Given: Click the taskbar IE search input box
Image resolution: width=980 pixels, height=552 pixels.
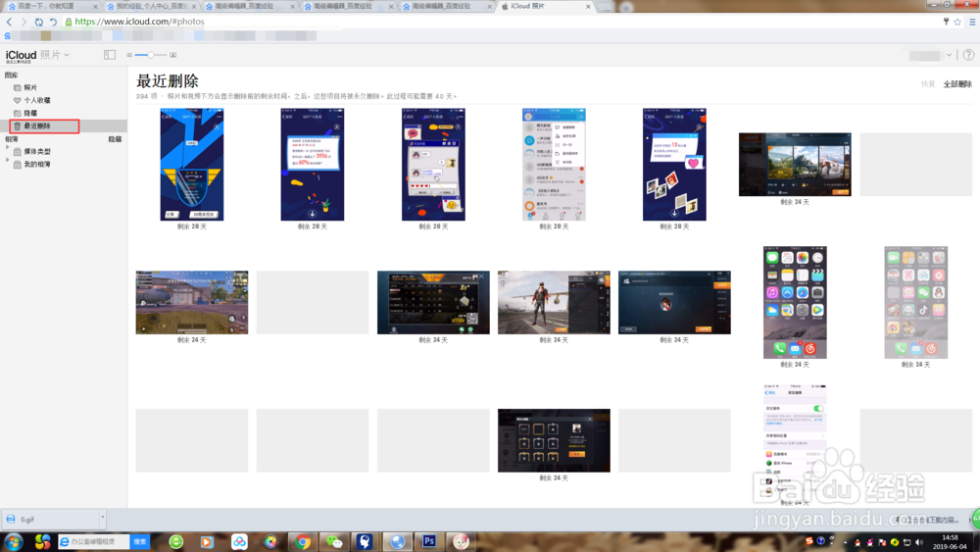Looking at the screenshot, I should [x=94, y=541].
